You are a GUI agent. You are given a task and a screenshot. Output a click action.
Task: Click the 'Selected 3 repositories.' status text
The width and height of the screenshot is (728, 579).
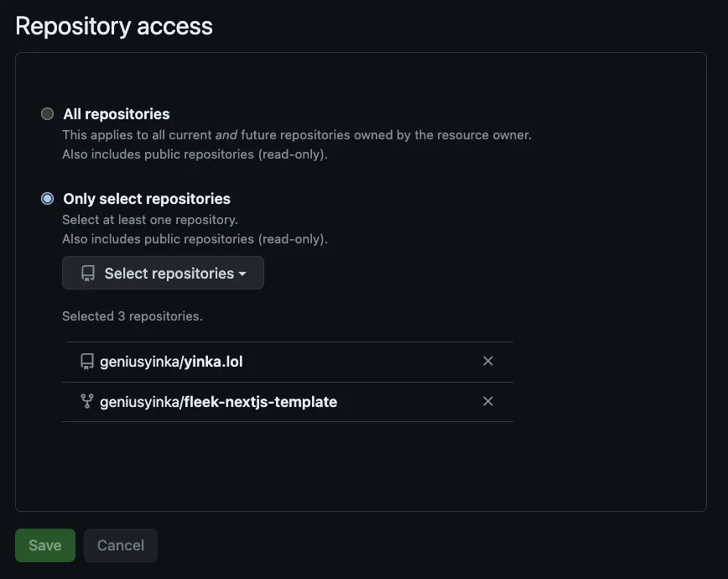tap(133, 316)
